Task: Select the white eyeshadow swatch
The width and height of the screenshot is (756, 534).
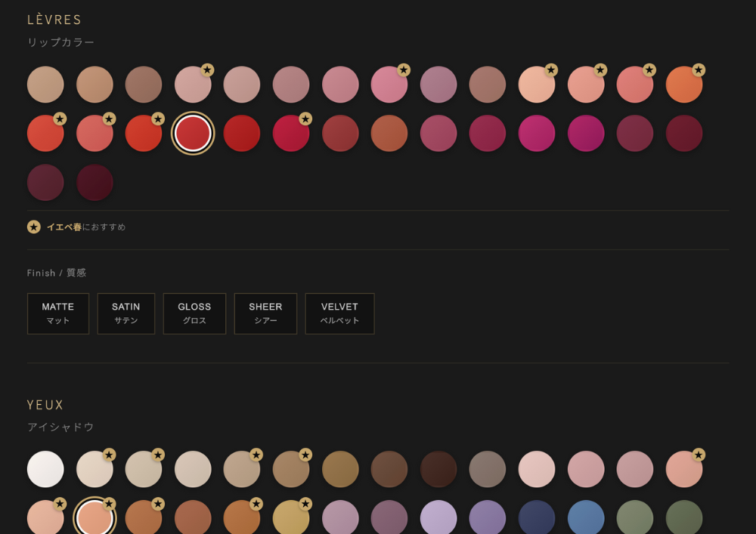Action: click(45, 469)
